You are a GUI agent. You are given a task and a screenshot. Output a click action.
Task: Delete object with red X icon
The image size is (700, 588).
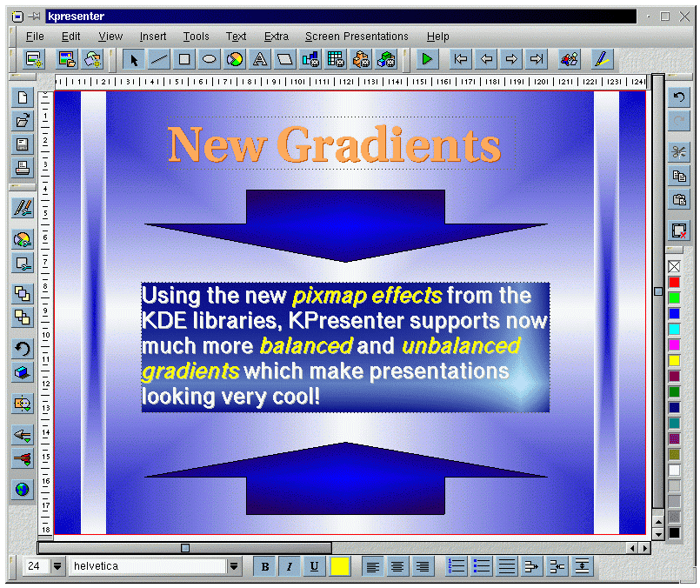[x=679, y=231]
